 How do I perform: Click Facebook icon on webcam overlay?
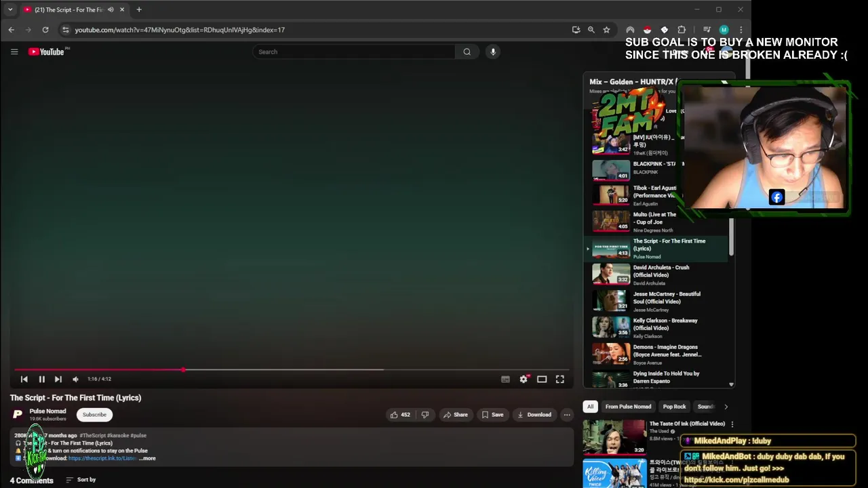tap(777, 197)
